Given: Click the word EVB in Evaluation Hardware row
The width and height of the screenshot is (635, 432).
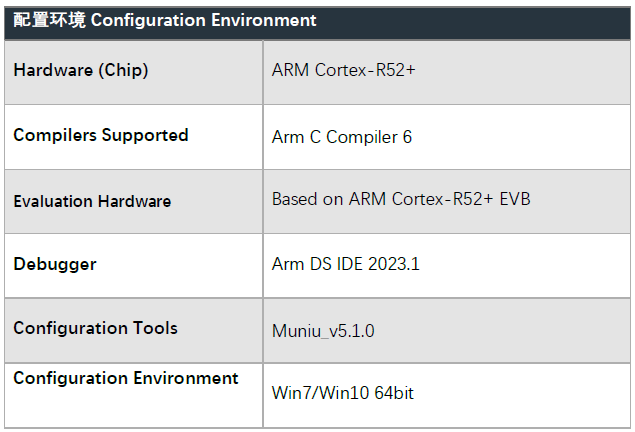Looking at the screenshot, I should 515,199.
